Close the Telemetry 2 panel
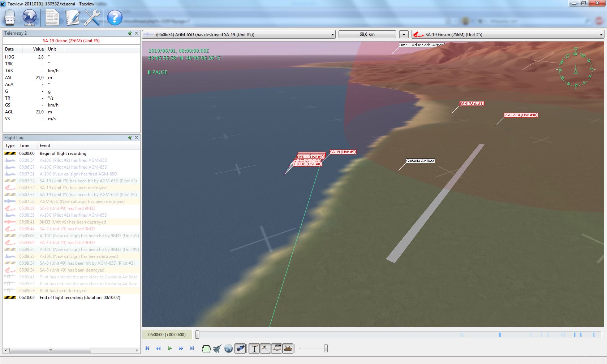 [137, 33]
